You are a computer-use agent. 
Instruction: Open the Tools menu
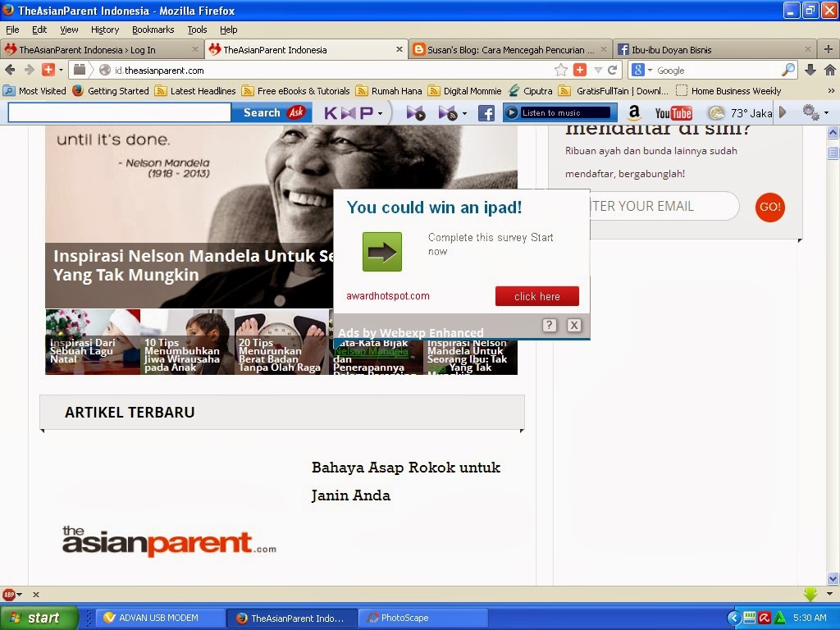(x=197, y=30)
